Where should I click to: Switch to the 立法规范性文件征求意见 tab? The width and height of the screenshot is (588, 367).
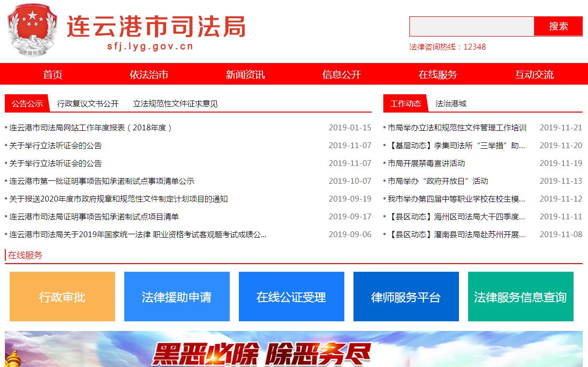point(175,103)
